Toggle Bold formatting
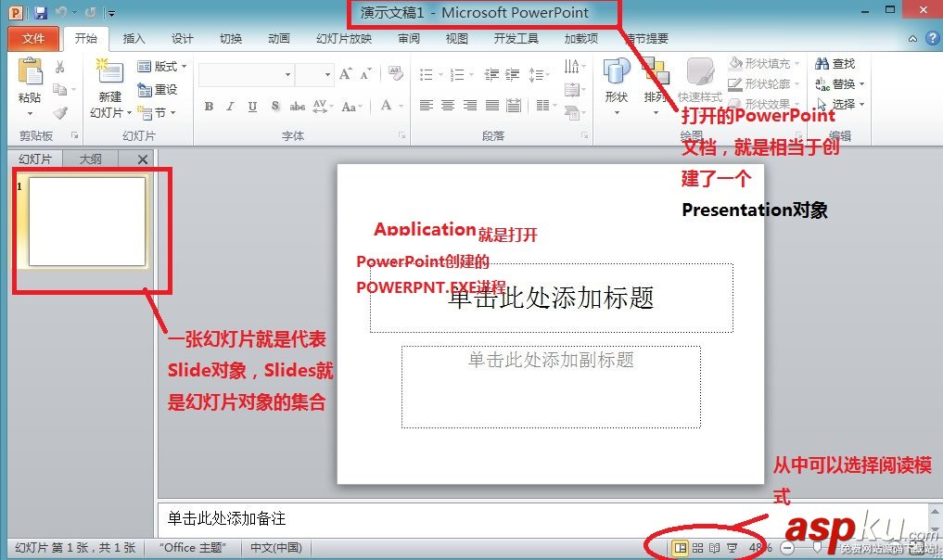The height and width of the screenshot is (560, 943). click(x=209, y=106)
